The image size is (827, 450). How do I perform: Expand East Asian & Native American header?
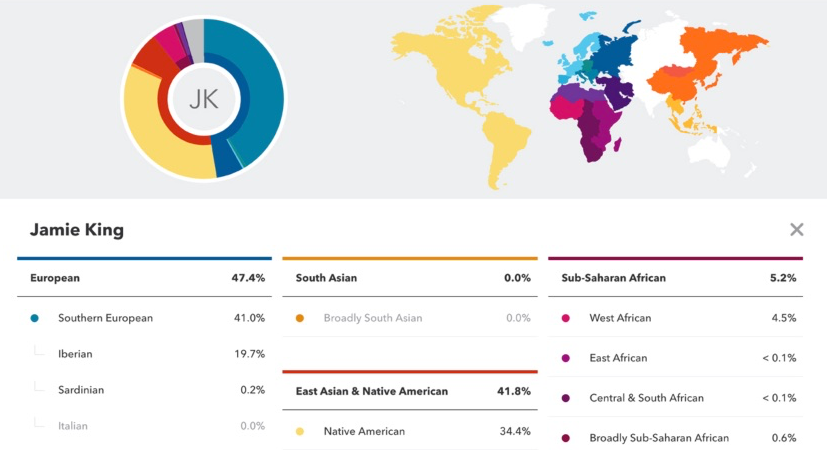[x=410, y=391]
